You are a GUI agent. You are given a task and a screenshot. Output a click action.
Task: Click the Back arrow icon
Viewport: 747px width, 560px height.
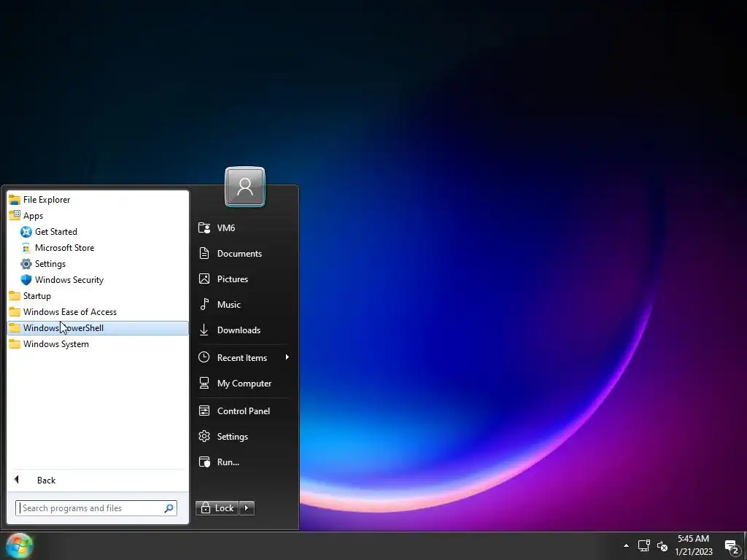coord(17,480)
